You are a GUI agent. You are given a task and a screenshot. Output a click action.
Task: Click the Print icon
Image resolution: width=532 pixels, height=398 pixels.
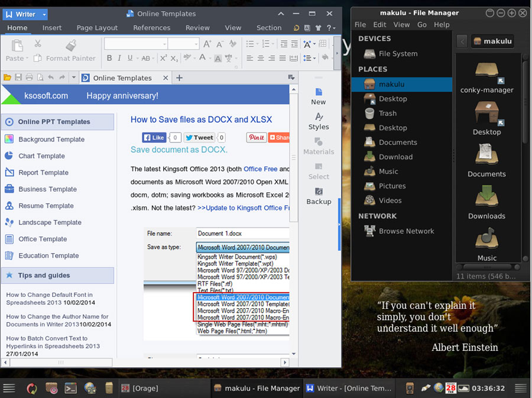[29, 77]
